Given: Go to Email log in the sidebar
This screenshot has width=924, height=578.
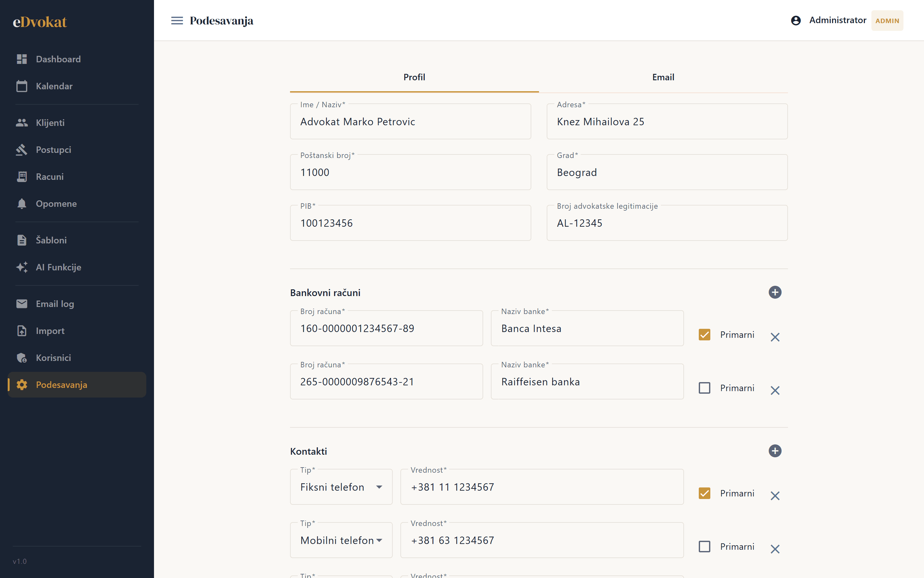Looking at the screenshot, I should point(77,304).
